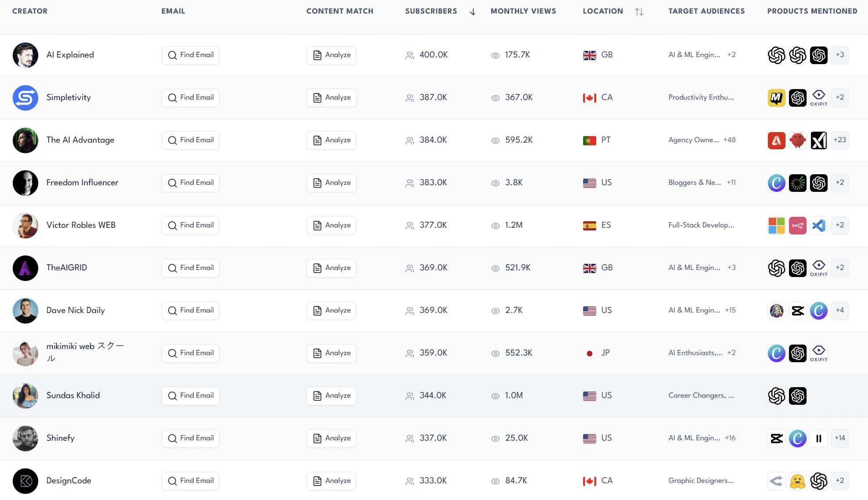Open Freedom Influencer creator name link
Image resolution: width=868 pixels, height=500 pixels.
pos(82,183)
